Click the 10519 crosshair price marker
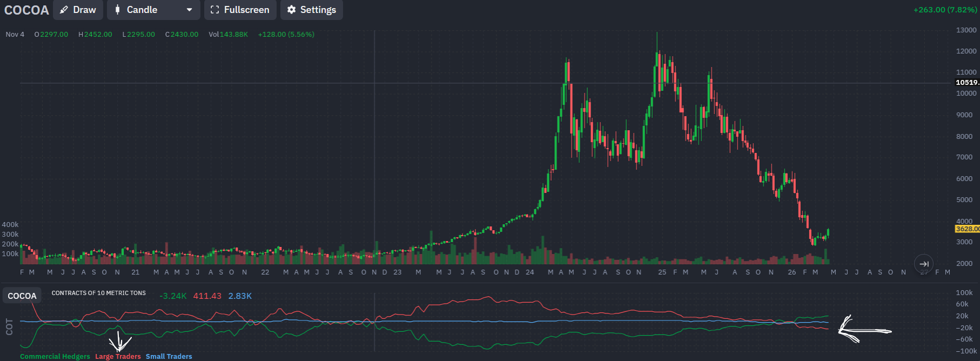The height and width of the screenshot is (361, 980). (967, 83)
